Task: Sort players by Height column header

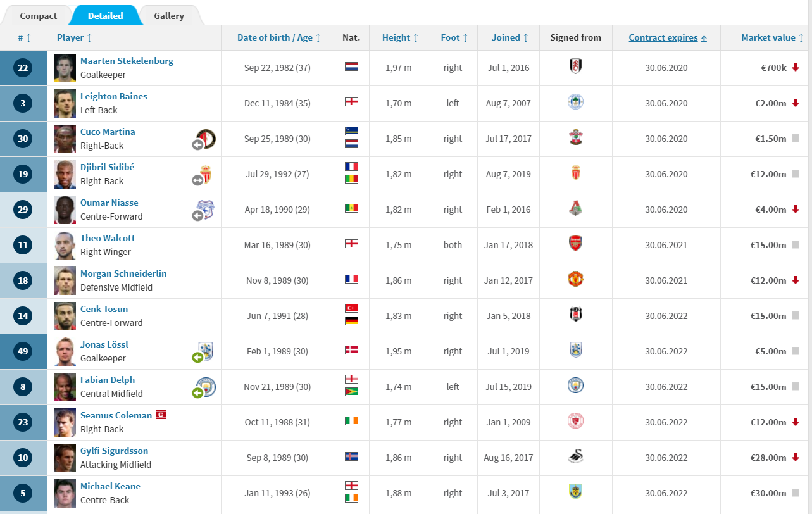Action: [x=400, y=37]
